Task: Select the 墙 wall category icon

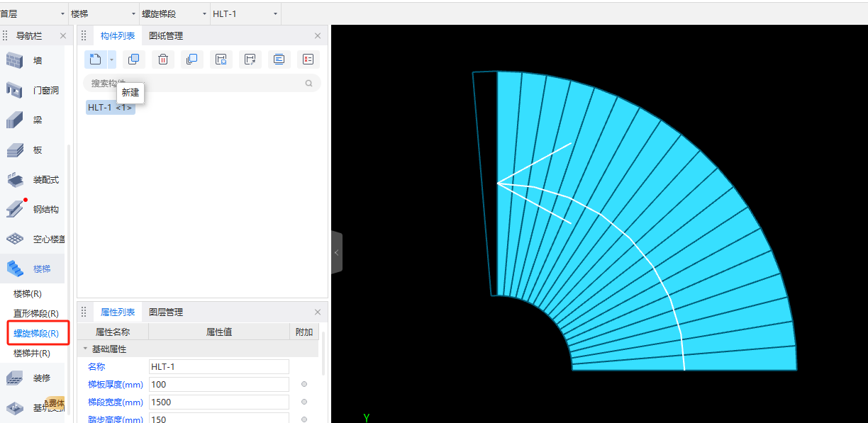Action: coord(15,60)
